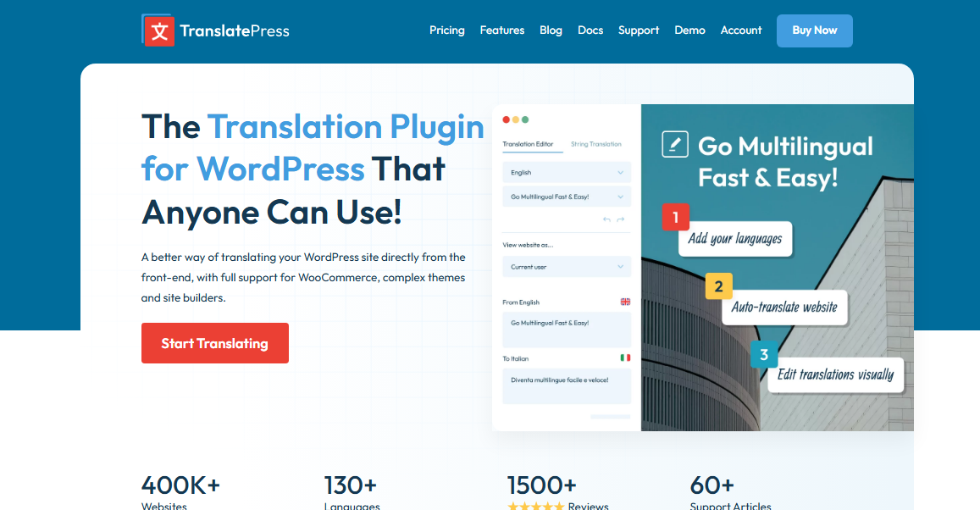Click the From English text field
980x510 pixels.
point(567,330)
